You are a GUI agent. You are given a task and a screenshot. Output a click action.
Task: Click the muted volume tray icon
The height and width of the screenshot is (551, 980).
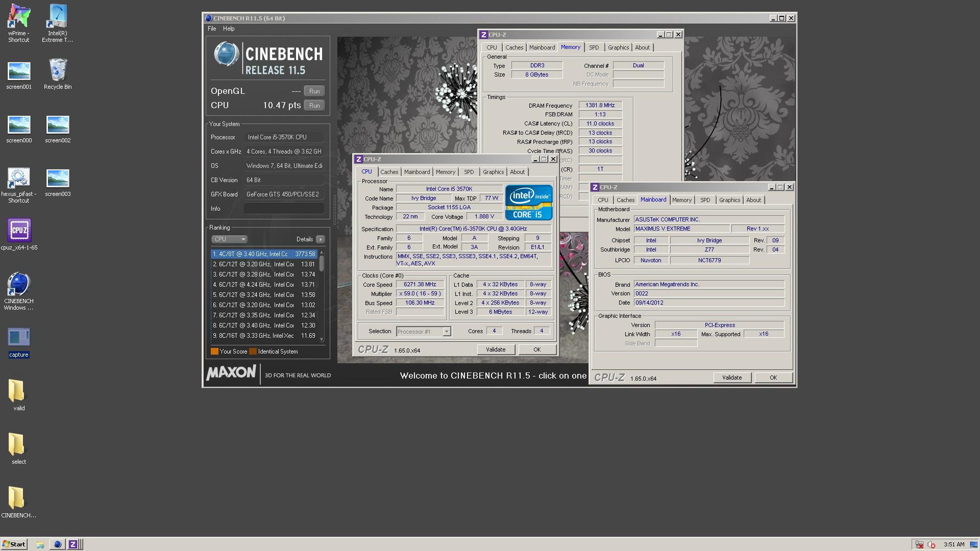click(932, 544)
